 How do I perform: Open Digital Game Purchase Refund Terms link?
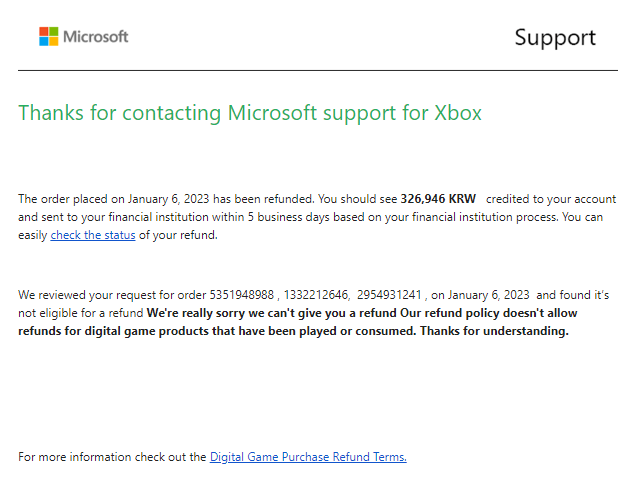(308, 457)
